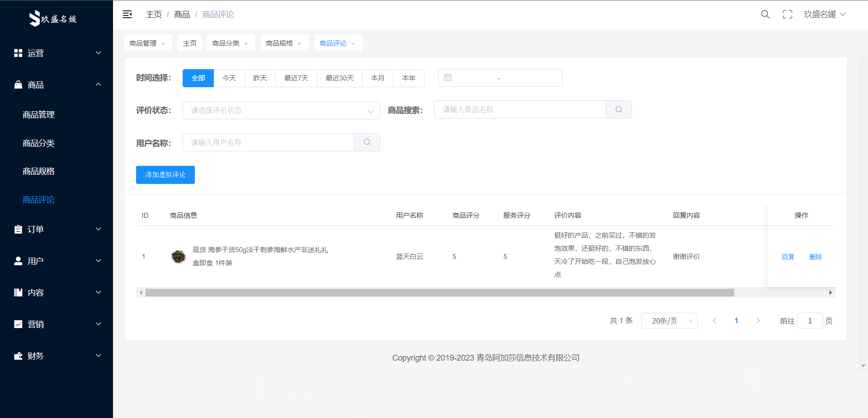The image size is (868, 418).
Task: Click the 回复 link for review 1
Action: [x=788, y=257]
